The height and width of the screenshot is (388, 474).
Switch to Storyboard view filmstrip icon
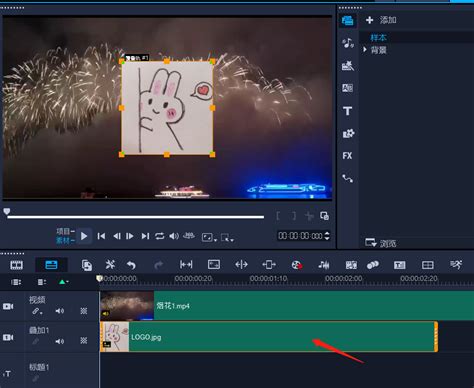[x=16, y=265]
